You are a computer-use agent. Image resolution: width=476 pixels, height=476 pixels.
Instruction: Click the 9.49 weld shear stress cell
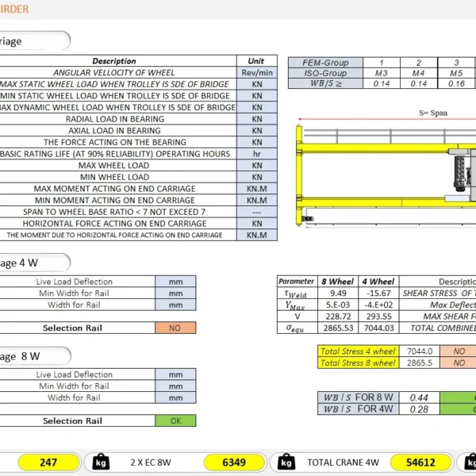(338, 294)
